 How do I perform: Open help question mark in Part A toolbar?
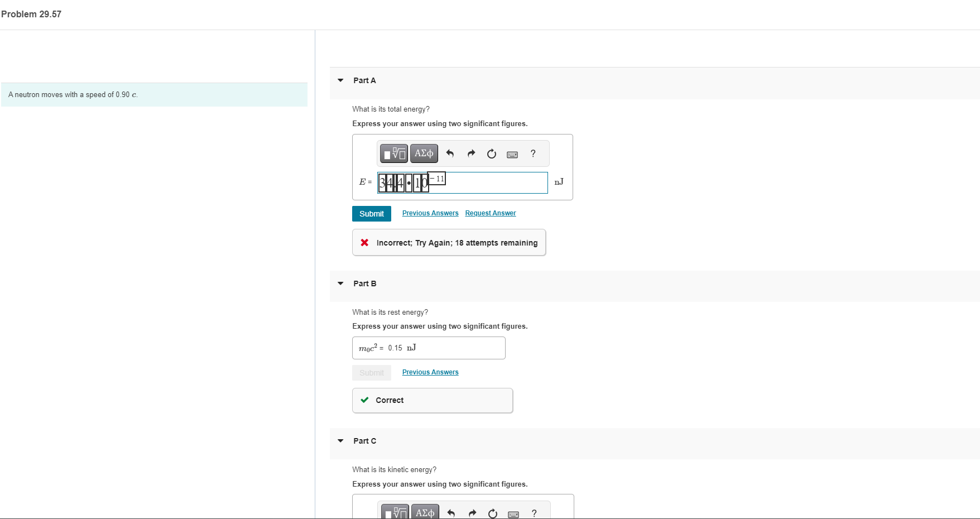coord(533,153)
